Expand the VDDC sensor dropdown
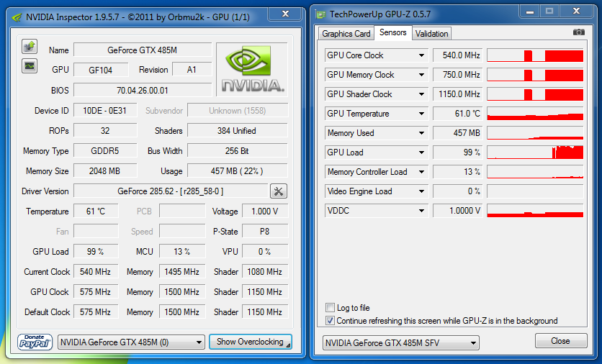The height and width of the screenshot is (364, 602). pos(421,211)
